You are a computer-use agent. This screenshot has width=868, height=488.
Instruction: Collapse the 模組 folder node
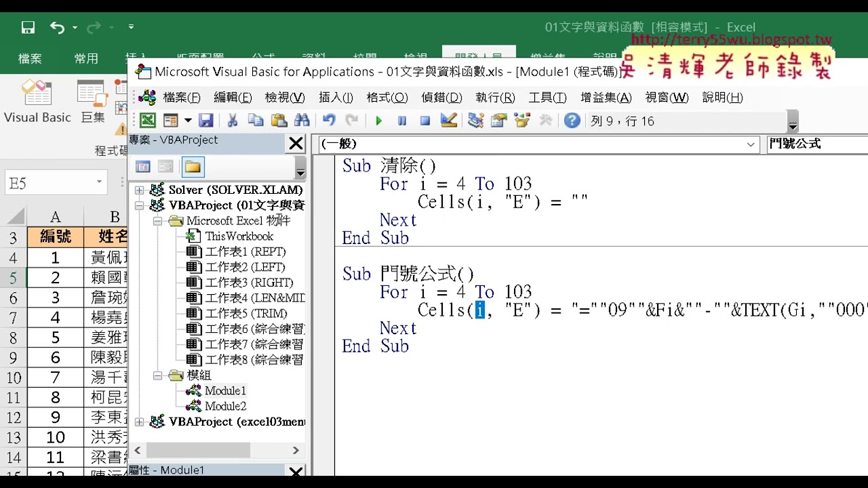(157, 375)
